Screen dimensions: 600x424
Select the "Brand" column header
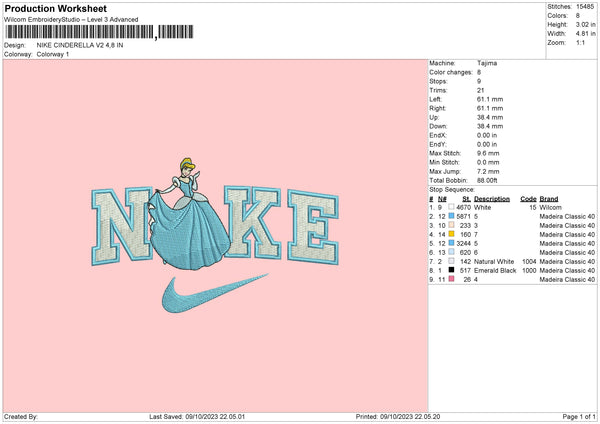click(549, 199)
